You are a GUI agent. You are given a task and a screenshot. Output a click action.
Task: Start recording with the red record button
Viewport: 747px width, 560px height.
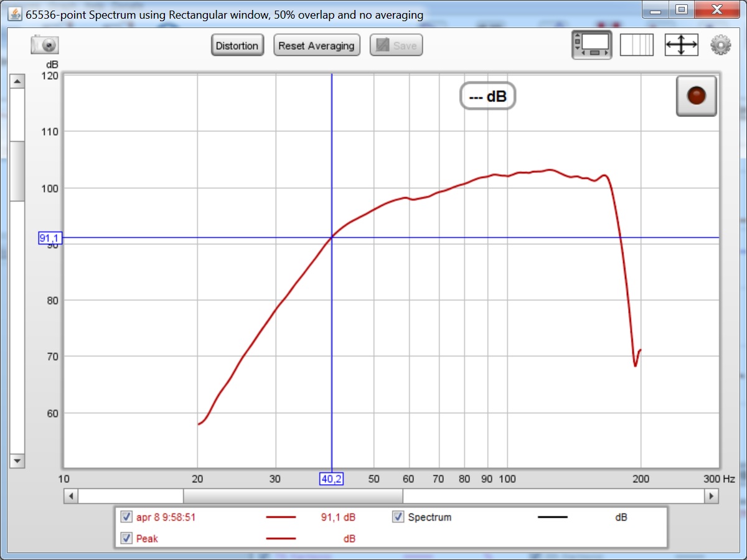(696, 96)
